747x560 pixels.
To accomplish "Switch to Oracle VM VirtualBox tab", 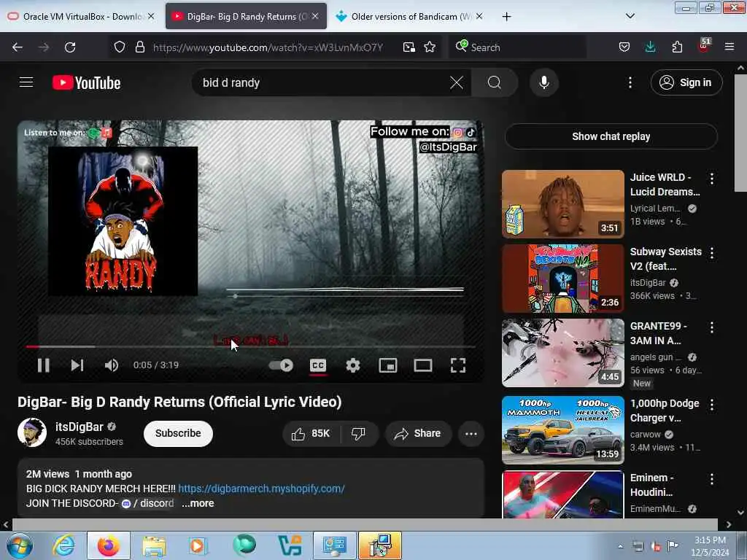I will click(81, 16).
